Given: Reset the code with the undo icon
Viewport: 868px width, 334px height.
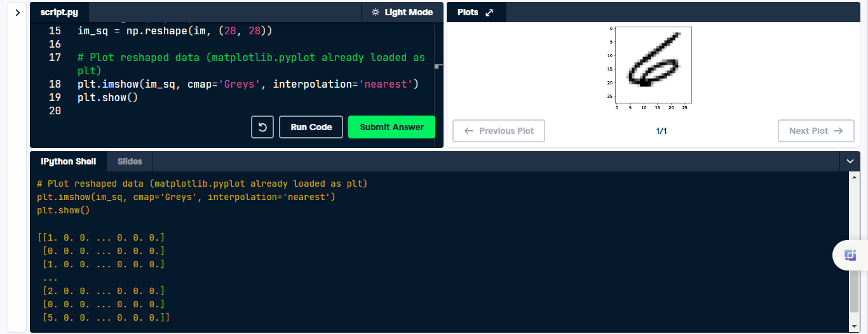Looking at the screenshot, I should [262, 127].
